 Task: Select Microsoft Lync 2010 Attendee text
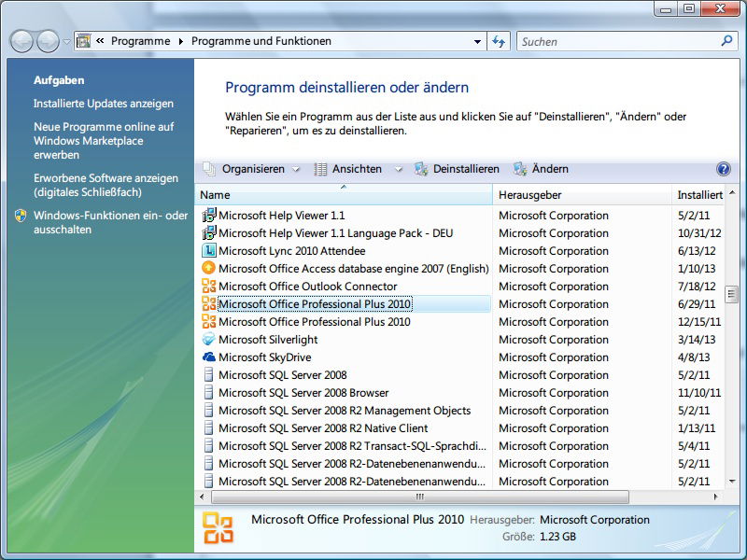click(292, 251)
